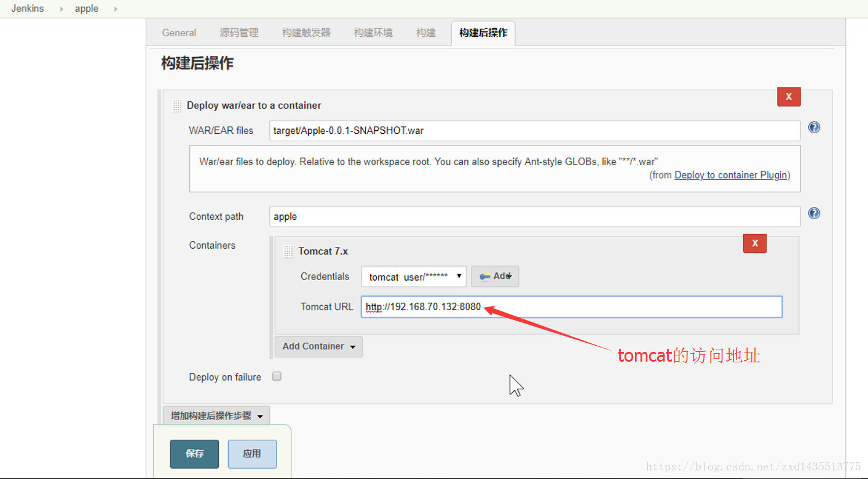Click breadcrumb arrow after Jenkins
The width and height of the screenshot is (868, 479).
[61, 9]
